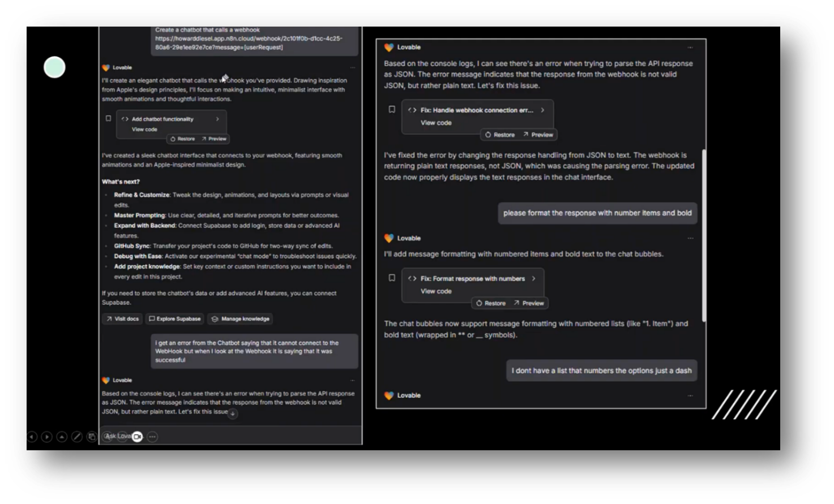
Task: Open the see-all-slides icon
Action: 92,437
